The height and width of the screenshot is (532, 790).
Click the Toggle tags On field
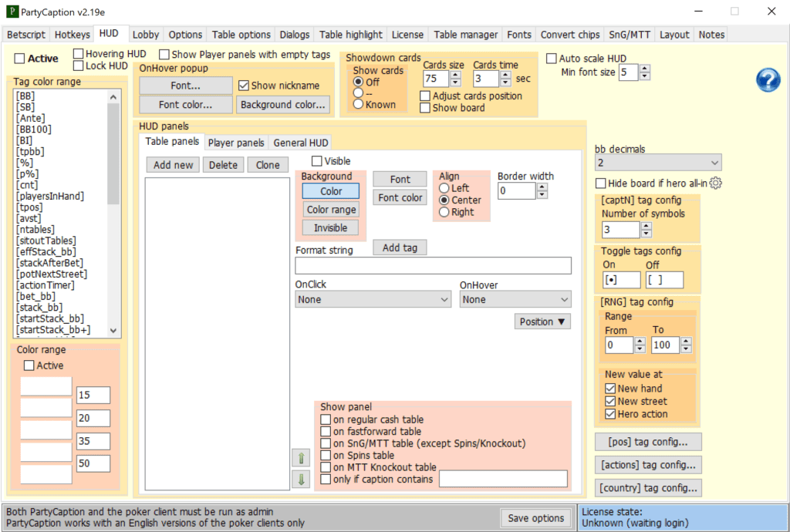point(622,280)
